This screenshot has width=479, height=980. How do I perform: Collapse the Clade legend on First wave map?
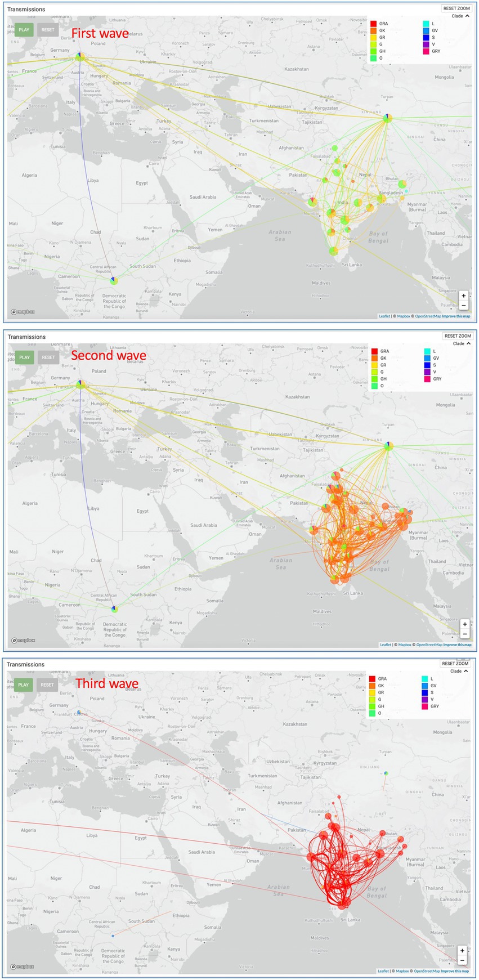click(x=460, y=16)
